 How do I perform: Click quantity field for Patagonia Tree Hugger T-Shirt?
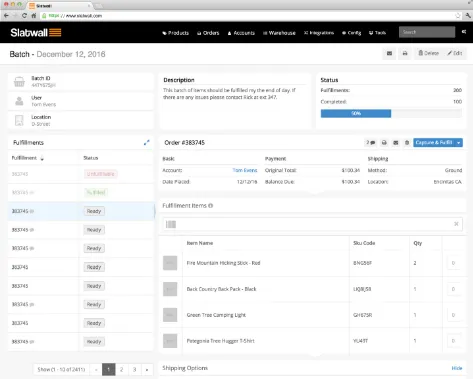coord(453,341)
